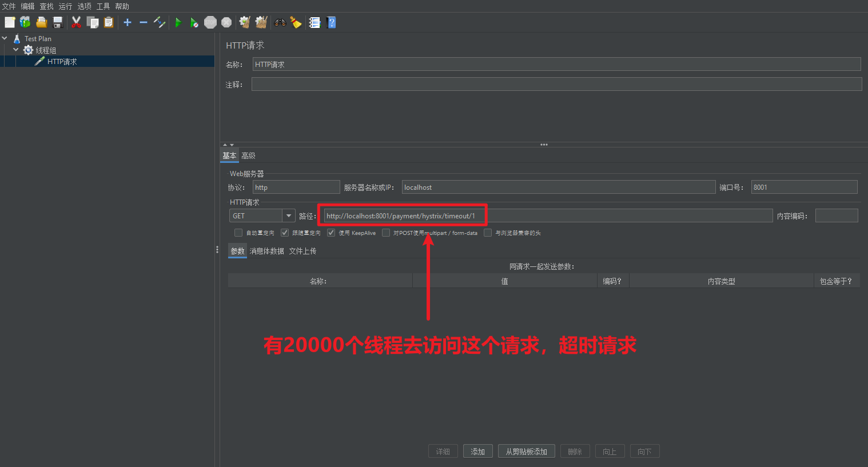Open the 选项 menu
This screenshot has width=868, height=467.
[x=84, y=6]
